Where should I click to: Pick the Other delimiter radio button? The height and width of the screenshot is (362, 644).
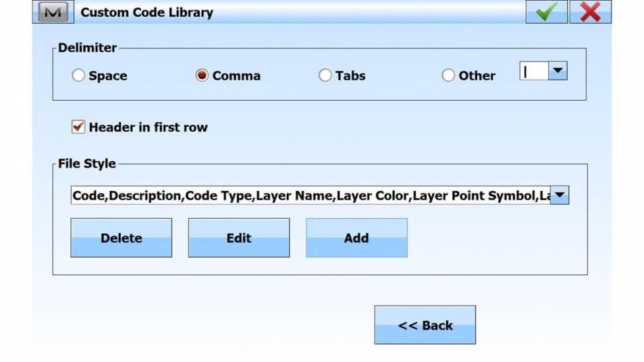click(448, 76)
